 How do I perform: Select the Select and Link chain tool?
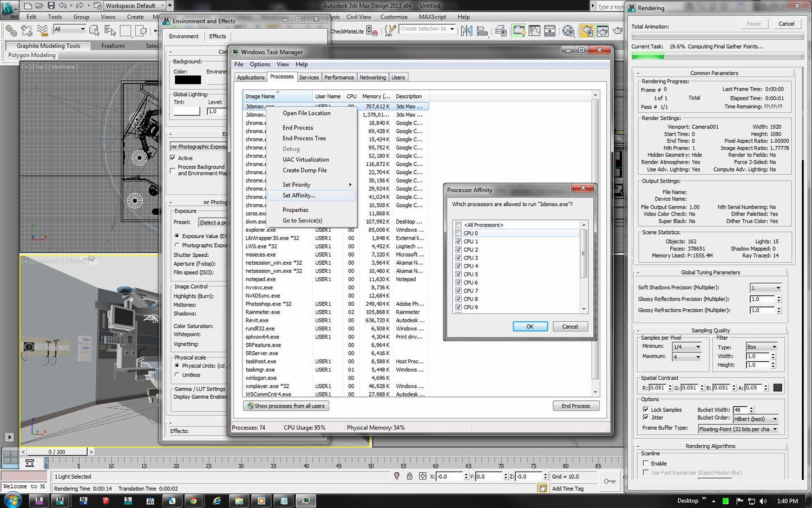tap(11, 31)
